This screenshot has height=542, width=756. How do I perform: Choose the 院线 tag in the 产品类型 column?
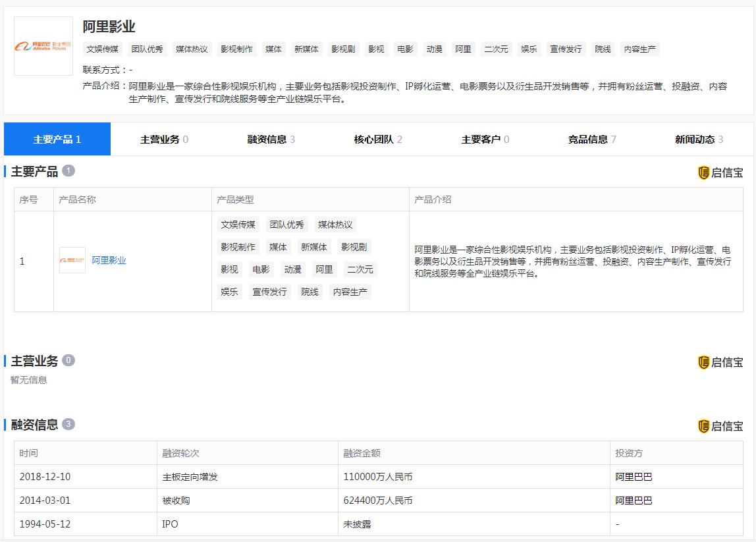[310, 292]
